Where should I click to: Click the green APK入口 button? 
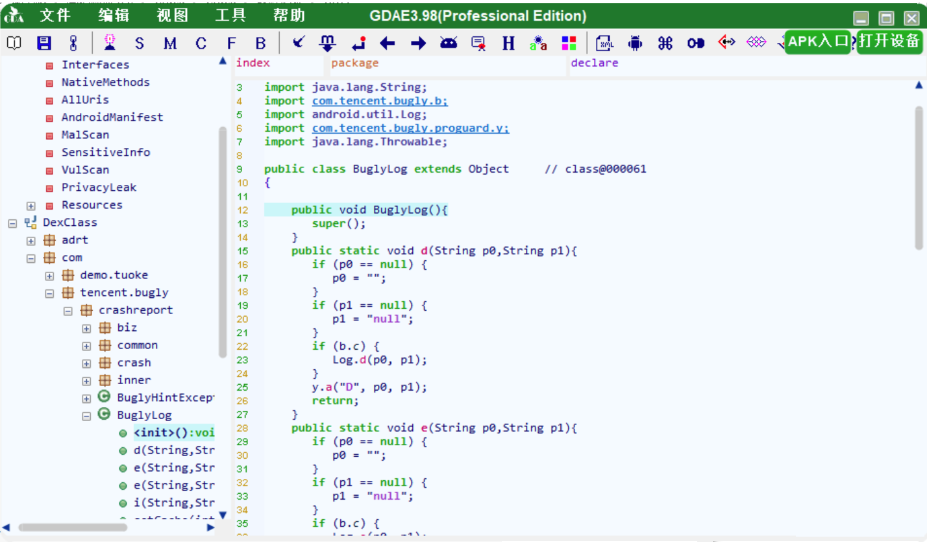click(x=818, y=42)
